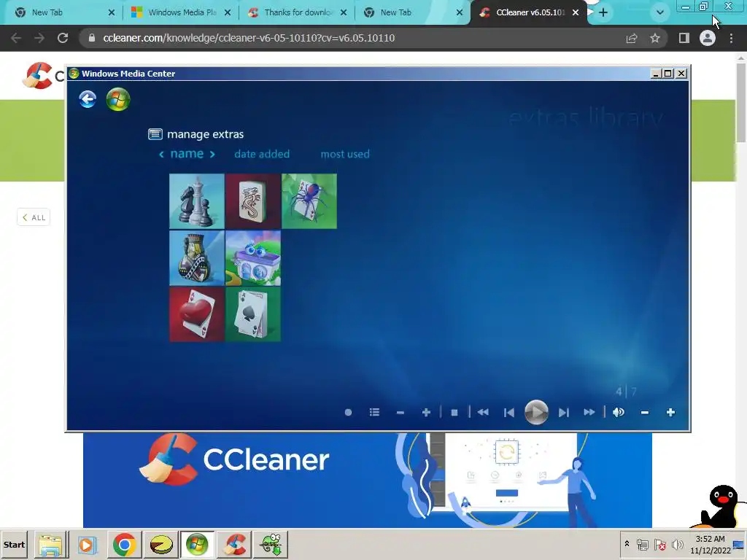The width and height of the screenshot is (747, 560).
Task: Mute the Media Center speaker
Action: (619, 413)
